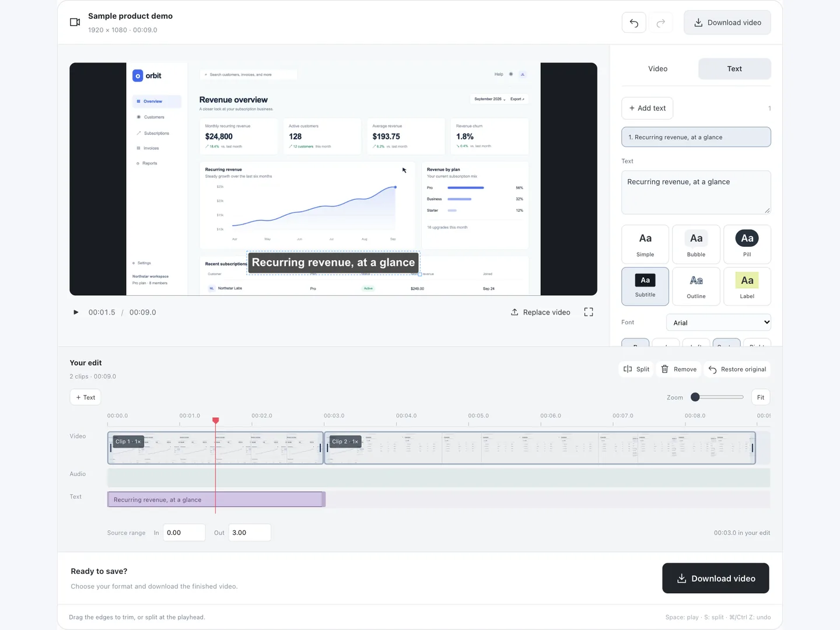Click the top Download video button
The image size is (840, 630).
pos(727,23)
